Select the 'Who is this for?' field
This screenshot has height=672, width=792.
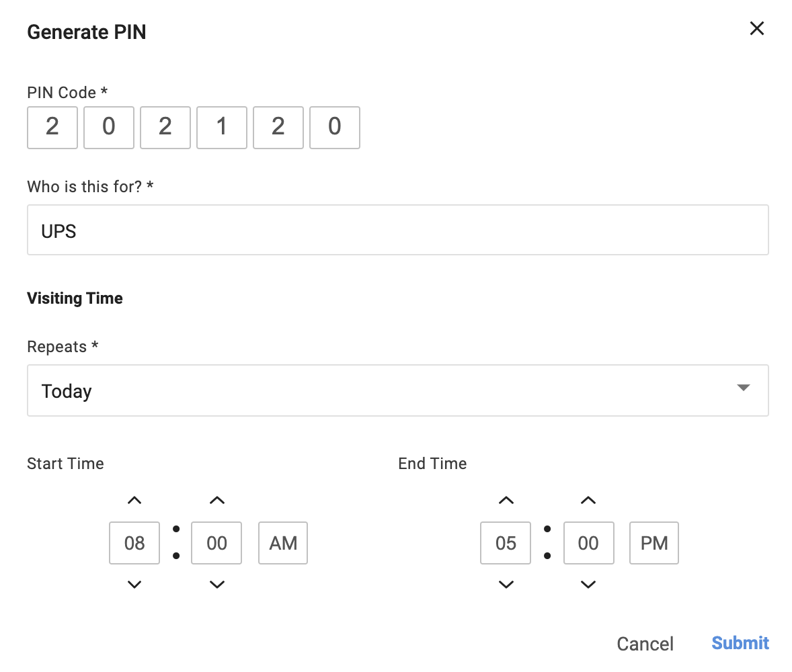397,230
